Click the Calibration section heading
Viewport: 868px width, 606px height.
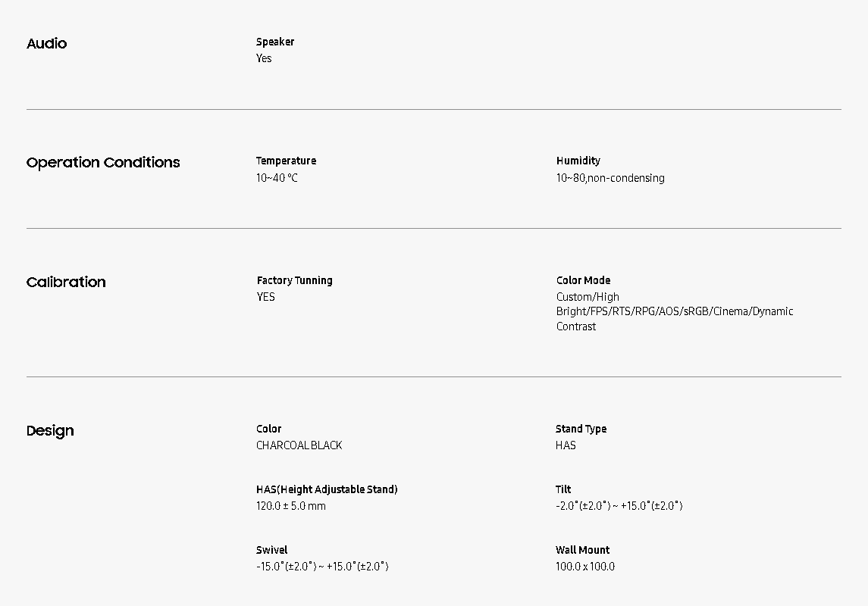pos(66,282)
